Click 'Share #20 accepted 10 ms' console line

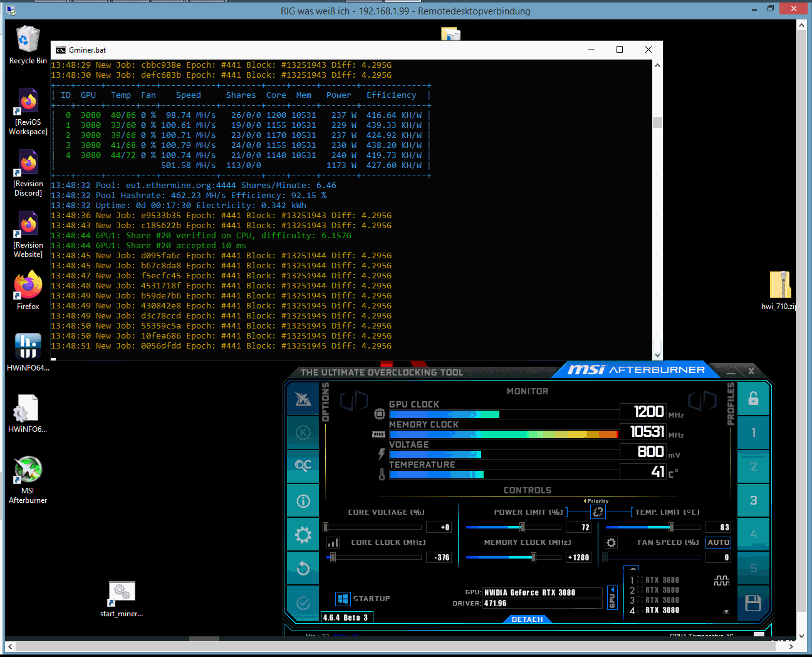click(148, 246)
